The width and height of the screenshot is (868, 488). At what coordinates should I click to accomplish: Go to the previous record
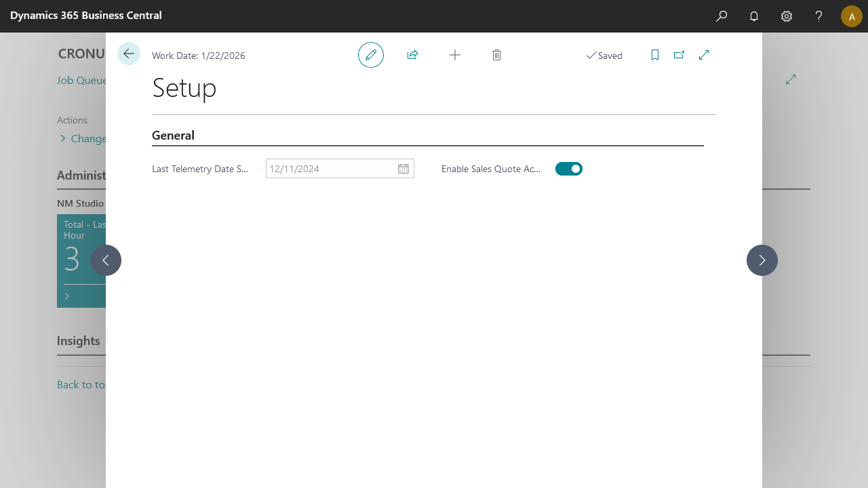coord(106,260)
